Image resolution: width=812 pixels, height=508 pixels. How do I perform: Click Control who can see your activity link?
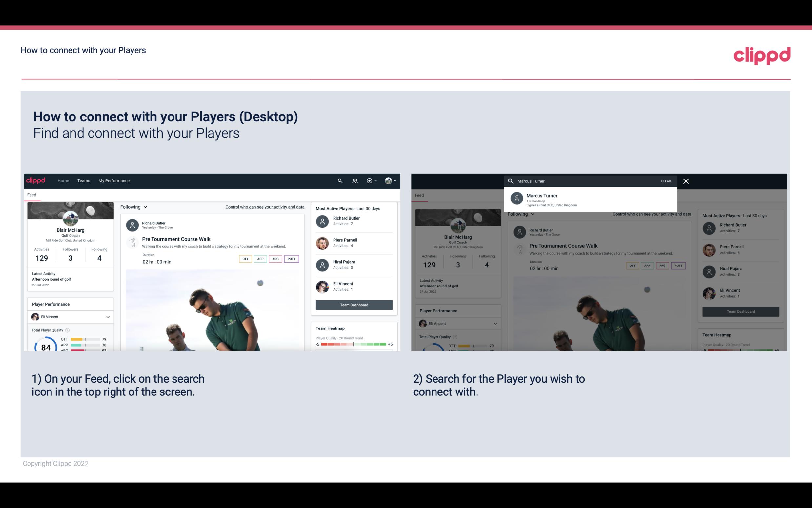point(264,207)
